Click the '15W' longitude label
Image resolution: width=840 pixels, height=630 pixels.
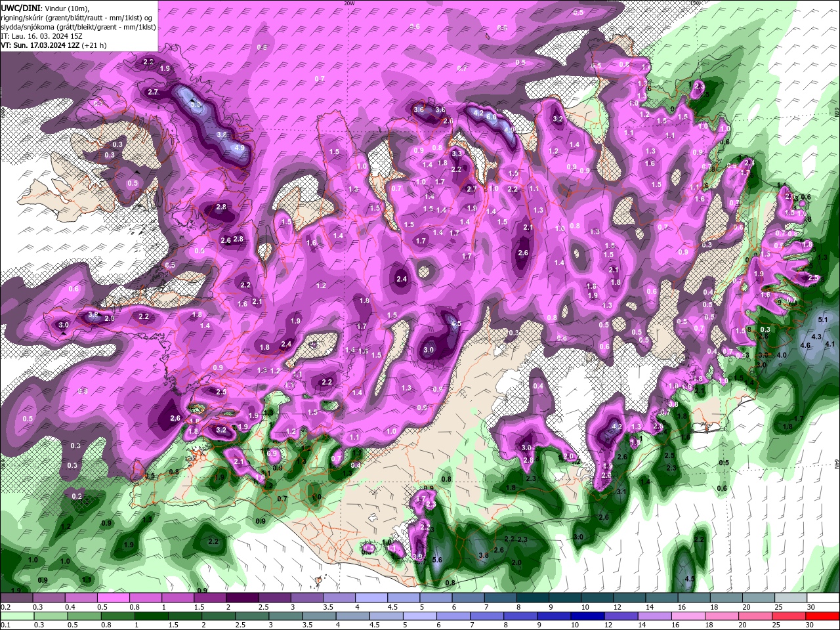[695, 3]
